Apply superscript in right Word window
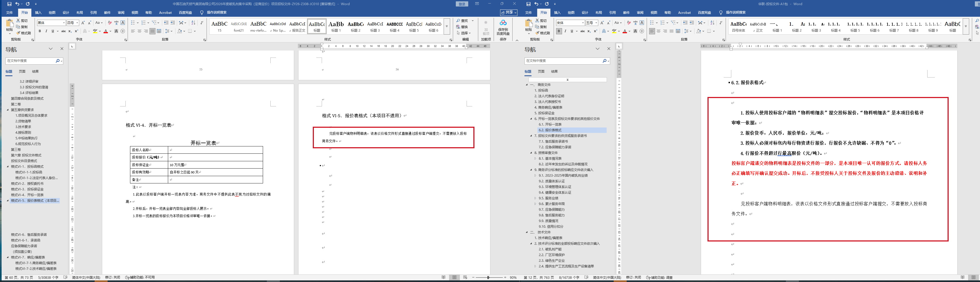The height and width of the screenshot is (282, 980). pyautogui.click(x=595, y=31)
